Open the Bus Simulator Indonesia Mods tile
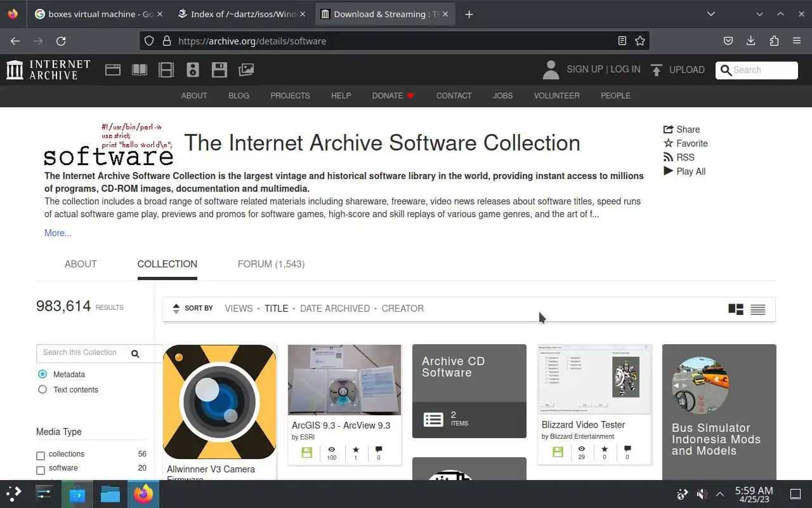This screenshot has width=812, height=508. point(719,411)
